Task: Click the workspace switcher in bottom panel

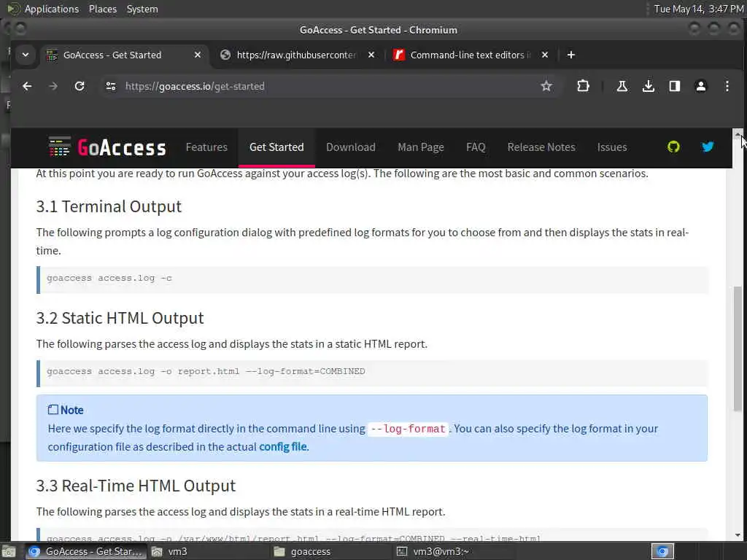Action: tap(662, 551)
